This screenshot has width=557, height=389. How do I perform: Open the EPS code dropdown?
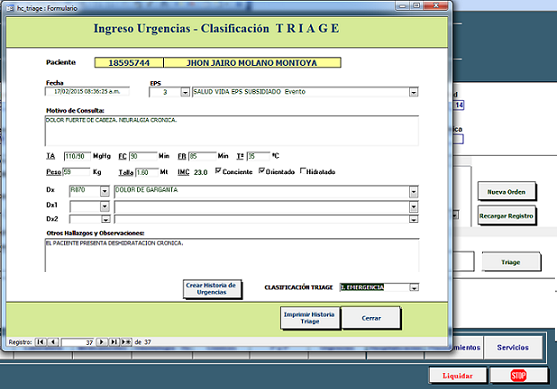(185, 92)
